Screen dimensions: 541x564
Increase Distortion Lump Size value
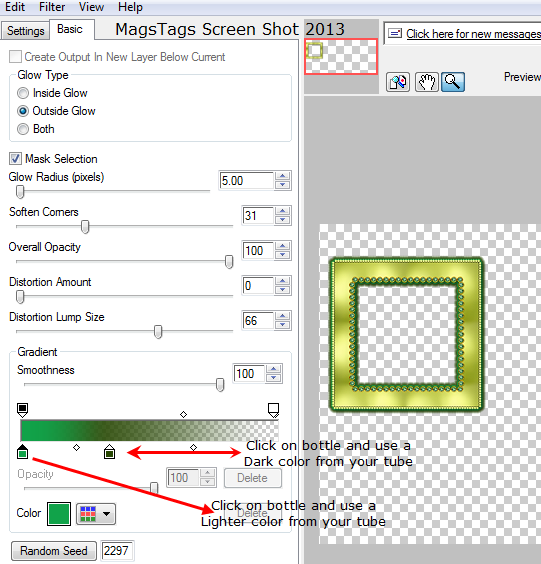coord(283,315)
